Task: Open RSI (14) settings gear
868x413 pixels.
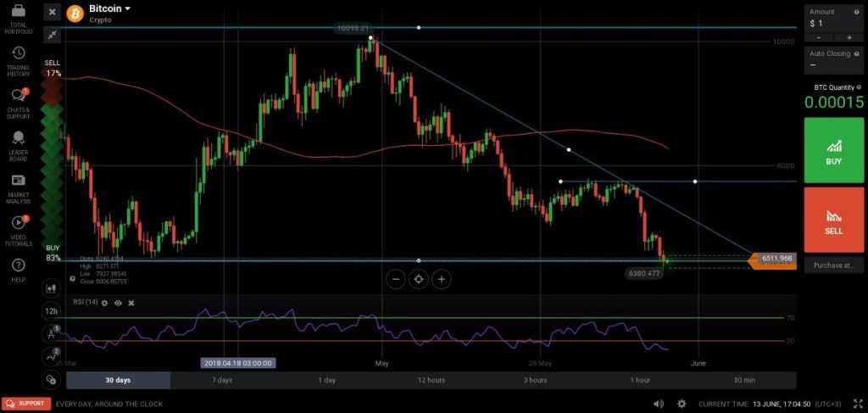Action: 104,303
